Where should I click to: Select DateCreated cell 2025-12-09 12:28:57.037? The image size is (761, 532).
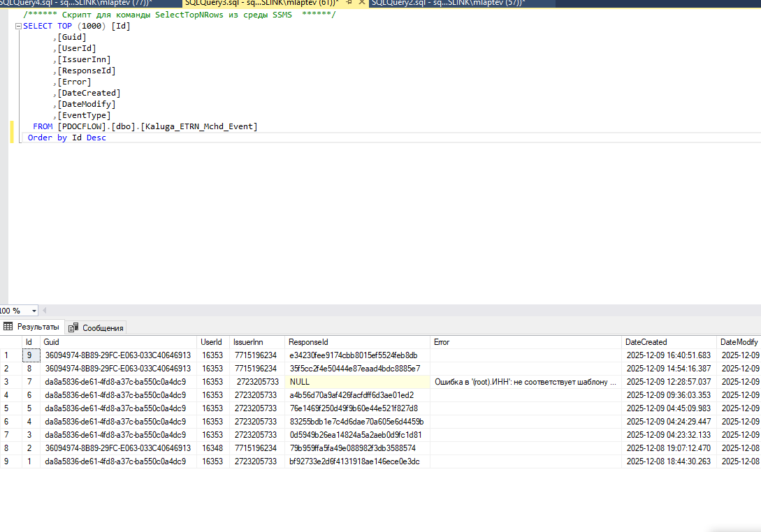coord(669,382)
